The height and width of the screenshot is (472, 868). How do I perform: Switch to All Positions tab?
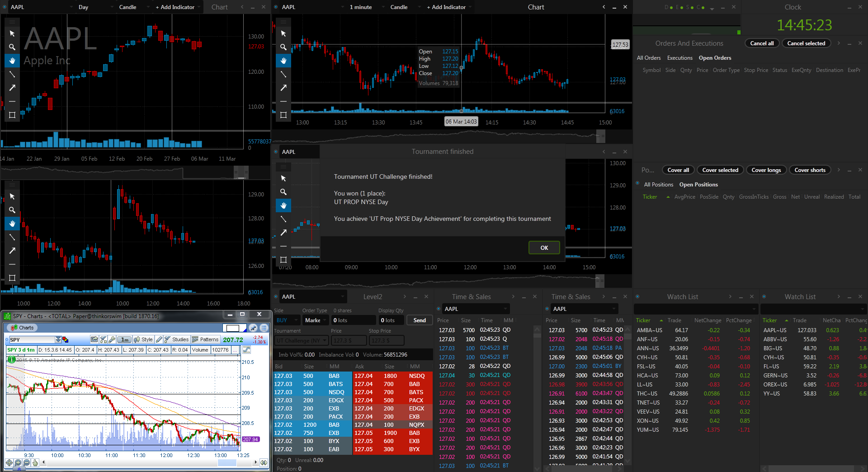pyautogui.click(x=658, y=185)
